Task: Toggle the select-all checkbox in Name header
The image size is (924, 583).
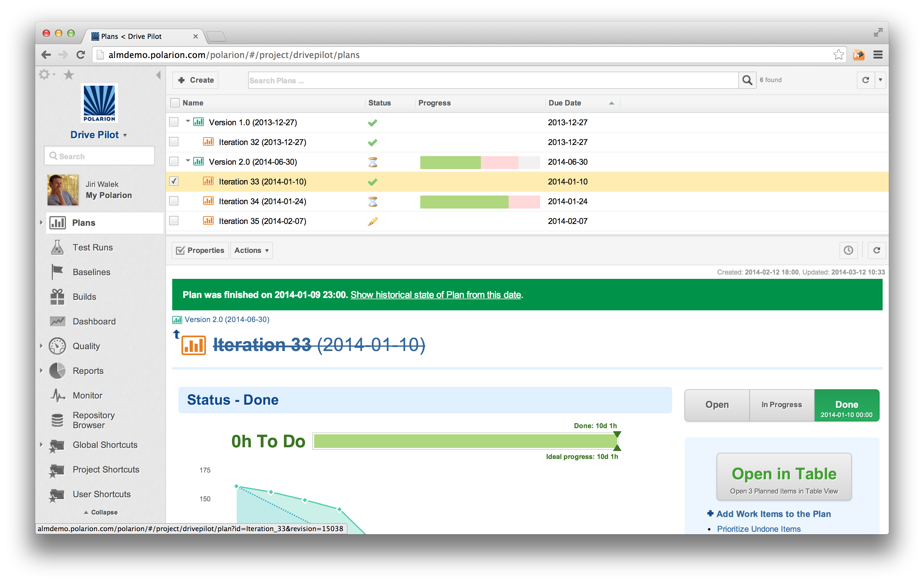Action: click(x=175, y=103)
